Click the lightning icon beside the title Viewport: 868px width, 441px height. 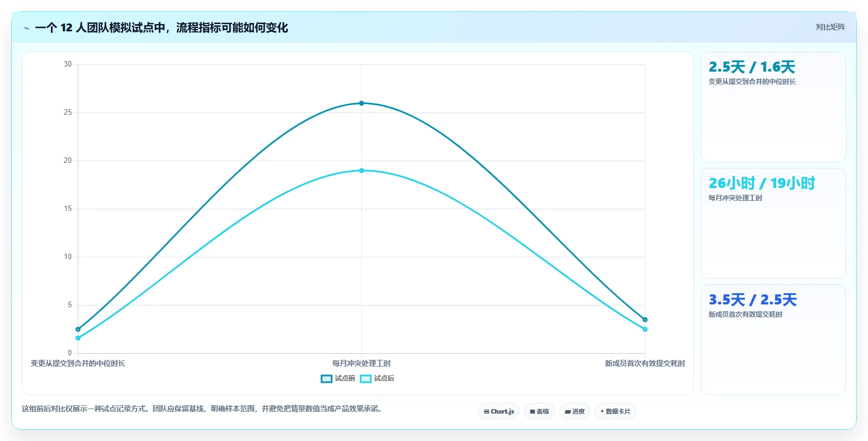pyautogui.click(x=26, y=28)
